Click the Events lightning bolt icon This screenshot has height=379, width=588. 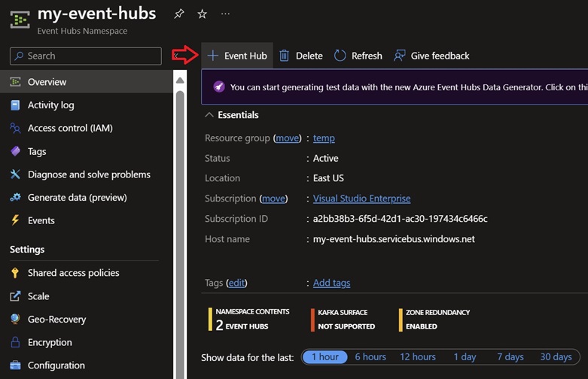tap(15, 220)
